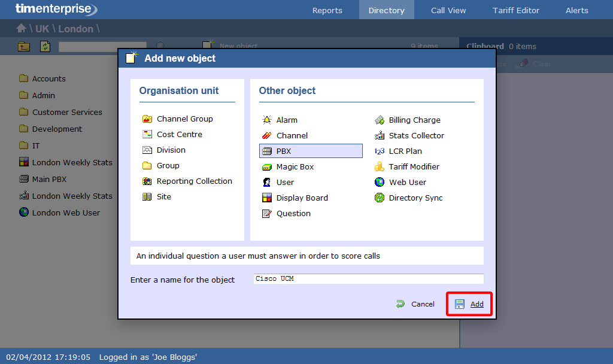Click the Magic Box icon
The height and width of the screenshot is (364, 613).
(x=267, y=167)
